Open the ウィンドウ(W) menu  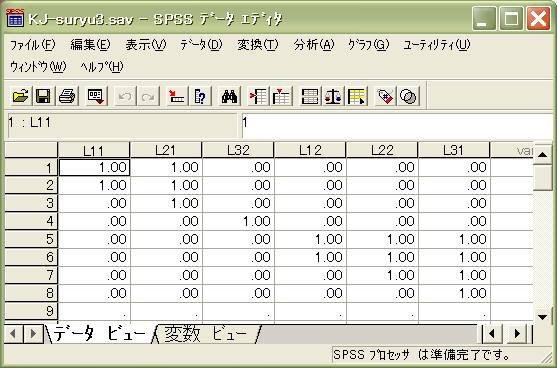(x=38, y=66)
